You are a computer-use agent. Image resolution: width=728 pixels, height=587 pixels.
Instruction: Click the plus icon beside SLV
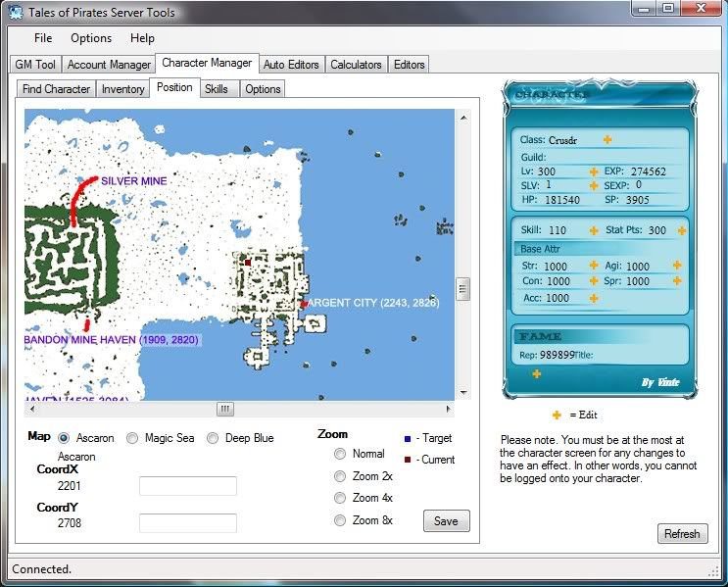(594, 185)
